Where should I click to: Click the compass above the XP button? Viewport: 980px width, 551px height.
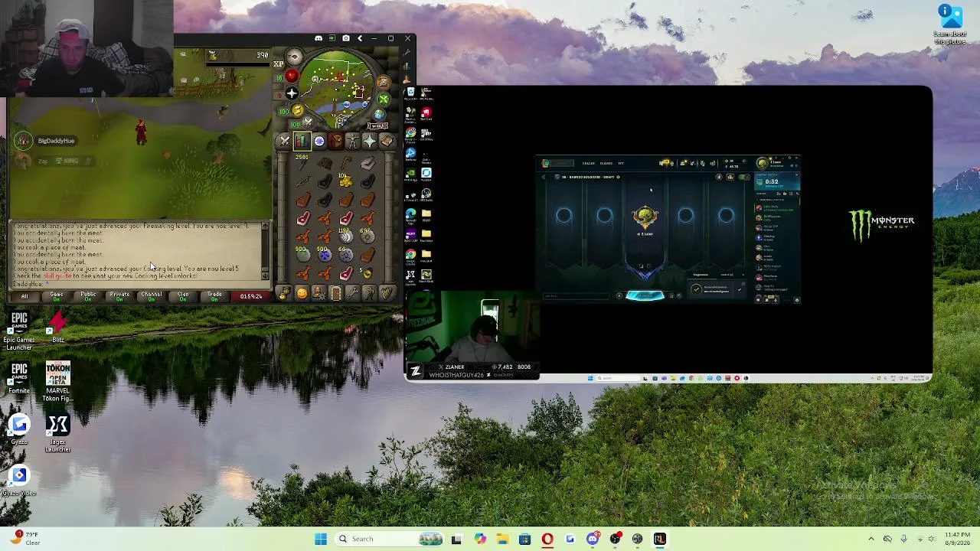click(x=294, y=57)
